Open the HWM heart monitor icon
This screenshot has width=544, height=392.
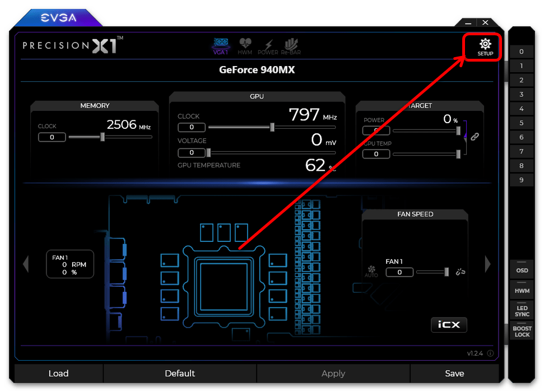[x=245, y=46]
